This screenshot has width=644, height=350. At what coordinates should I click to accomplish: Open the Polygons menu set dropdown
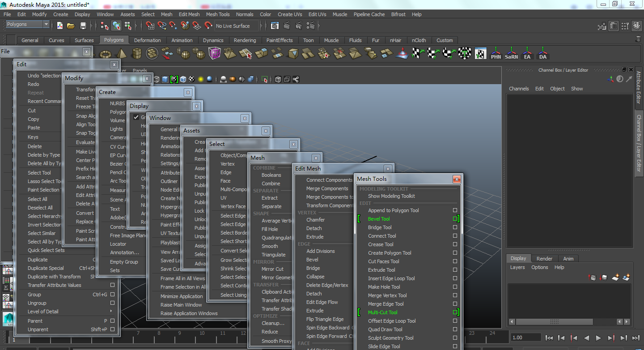click(27, 24)
